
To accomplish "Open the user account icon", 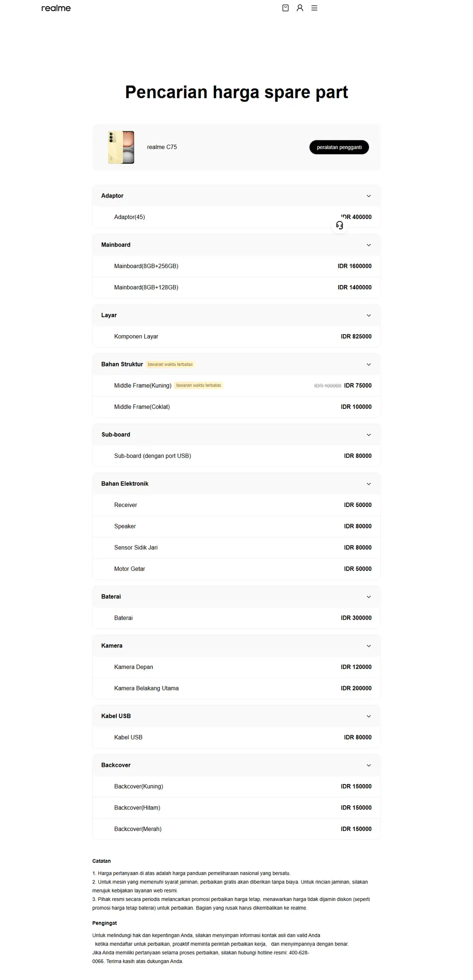I will [x=300, y=8].
